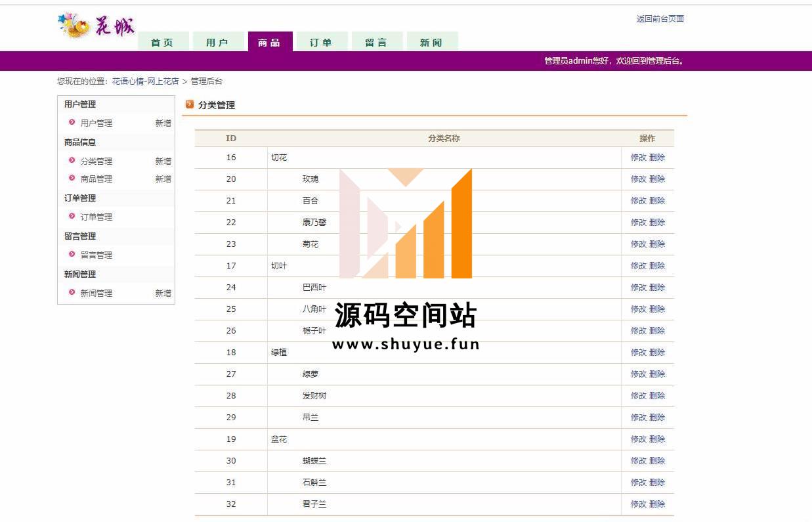
Task: Click ID cell 32
Action: pos(231,504)
